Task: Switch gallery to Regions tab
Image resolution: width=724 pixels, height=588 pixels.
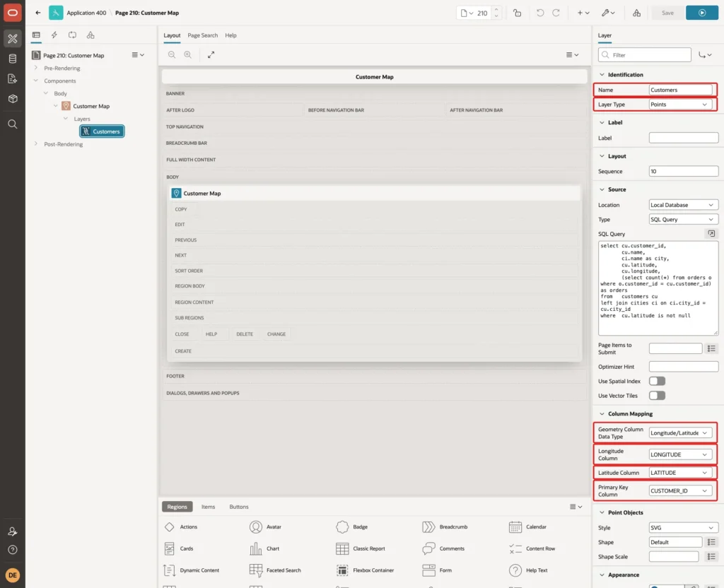Action: pos(177,507)
